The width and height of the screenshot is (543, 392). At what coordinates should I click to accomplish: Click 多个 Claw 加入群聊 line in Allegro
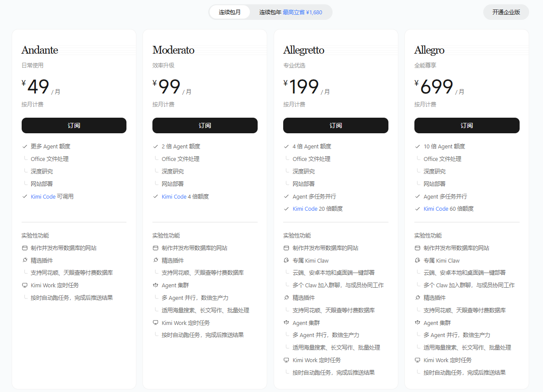pyautogui.click(x=469, y=286)
